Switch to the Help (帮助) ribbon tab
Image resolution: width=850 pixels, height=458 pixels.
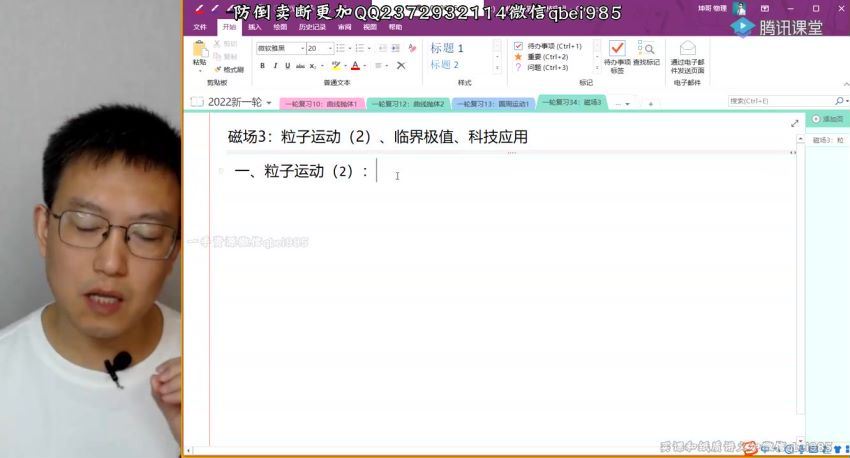(395, 27)
